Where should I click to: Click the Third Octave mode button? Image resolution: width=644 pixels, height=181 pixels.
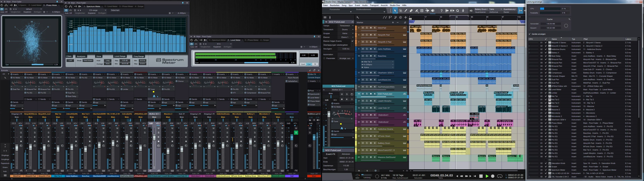(88, 61)
